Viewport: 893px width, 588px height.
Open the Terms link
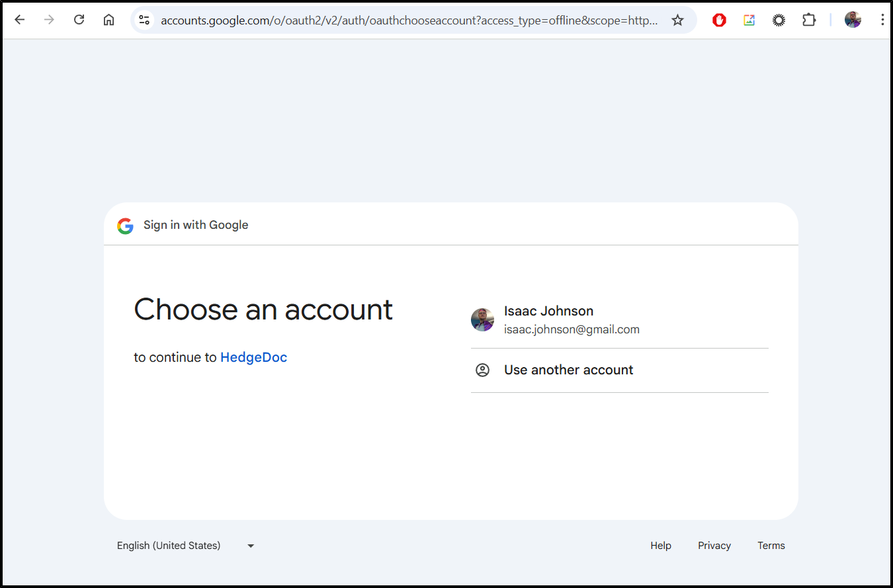tap(771, 546)
